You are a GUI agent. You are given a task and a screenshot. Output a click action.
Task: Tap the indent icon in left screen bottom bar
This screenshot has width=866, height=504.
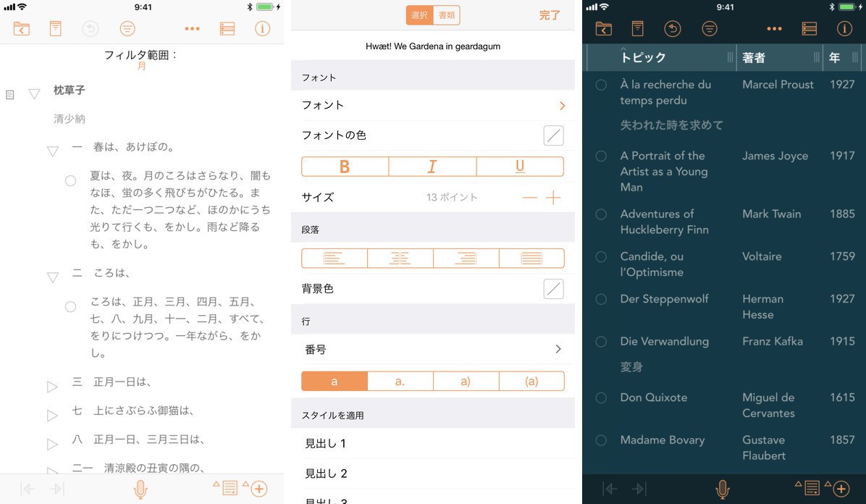[57, 489]
